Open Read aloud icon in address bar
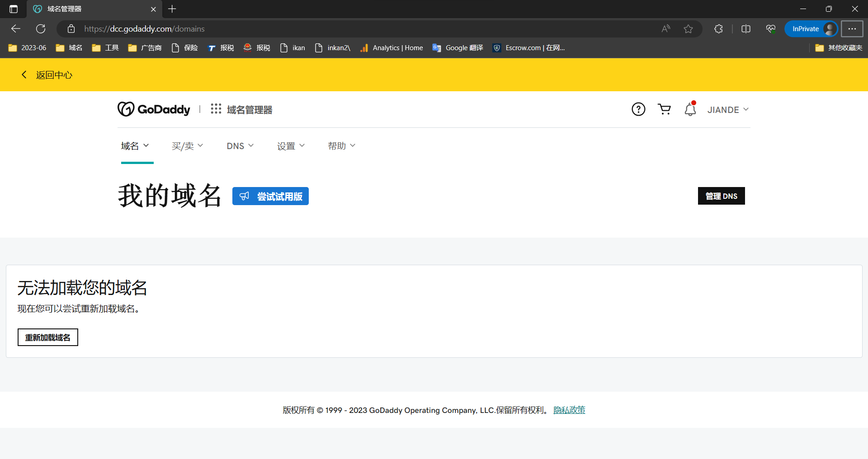Screen dimensions: 868x459 [665, 29]
